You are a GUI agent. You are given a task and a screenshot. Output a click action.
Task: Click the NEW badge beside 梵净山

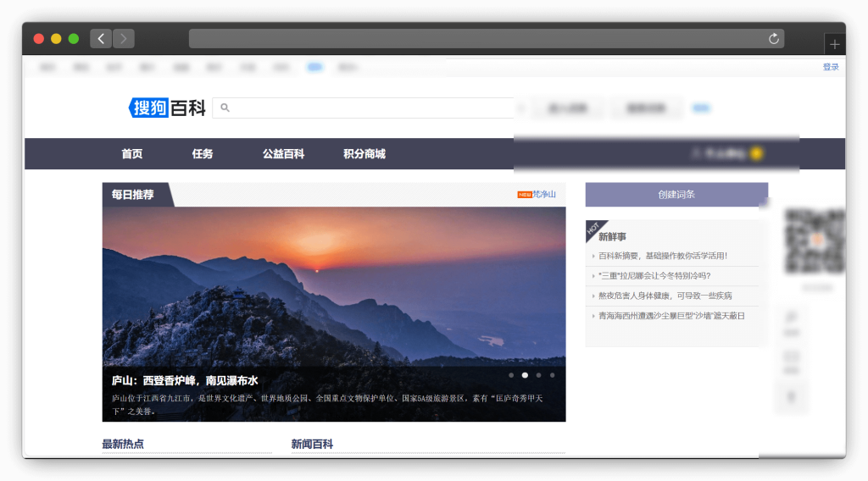(x=524, y=195)
